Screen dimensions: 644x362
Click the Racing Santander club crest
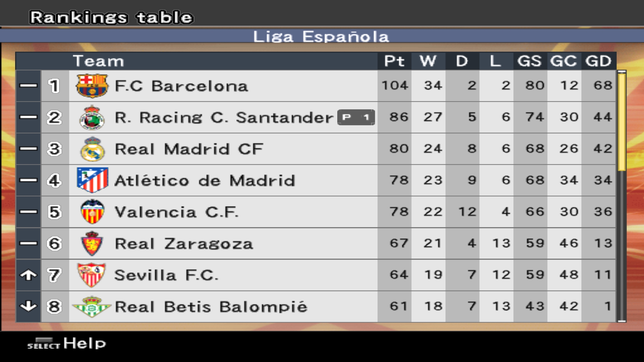[92, 117]
